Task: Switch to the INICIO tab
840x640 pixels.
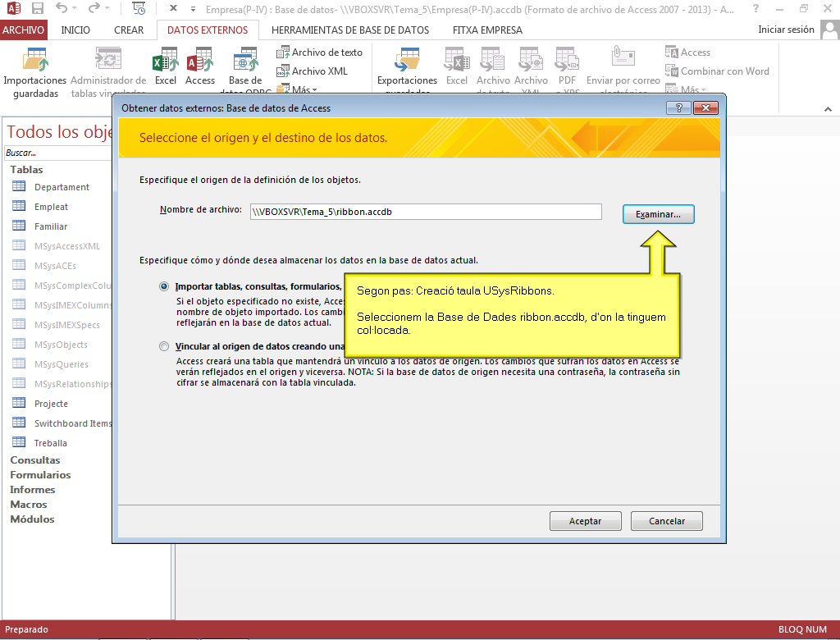Action: 75,30
